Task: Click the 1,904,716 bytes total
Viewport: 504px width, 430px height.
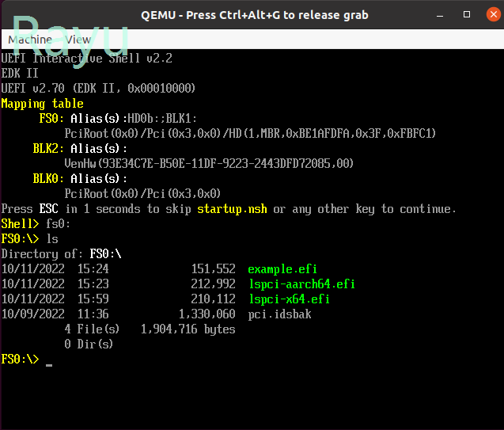Action: pyautogui.click(x=188, y=329)
